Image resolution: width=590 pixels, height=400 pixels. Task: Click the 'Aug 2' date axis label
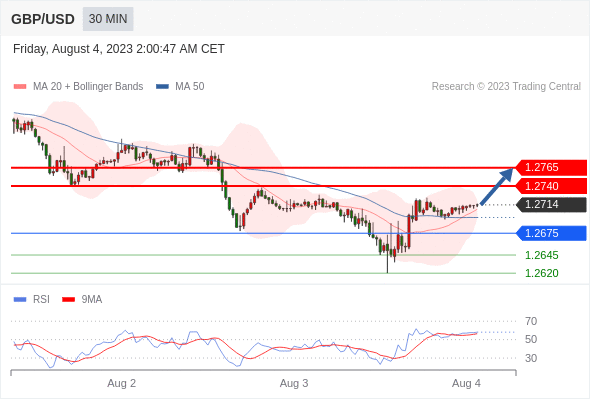click(x=122, y=383)
